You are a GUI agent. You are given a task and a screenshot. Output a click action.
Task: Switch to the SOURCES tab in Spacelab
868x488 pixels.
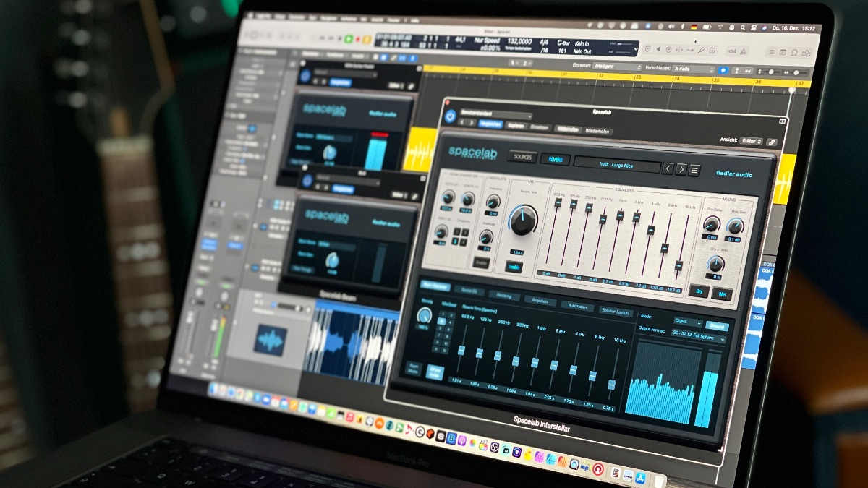522,156
